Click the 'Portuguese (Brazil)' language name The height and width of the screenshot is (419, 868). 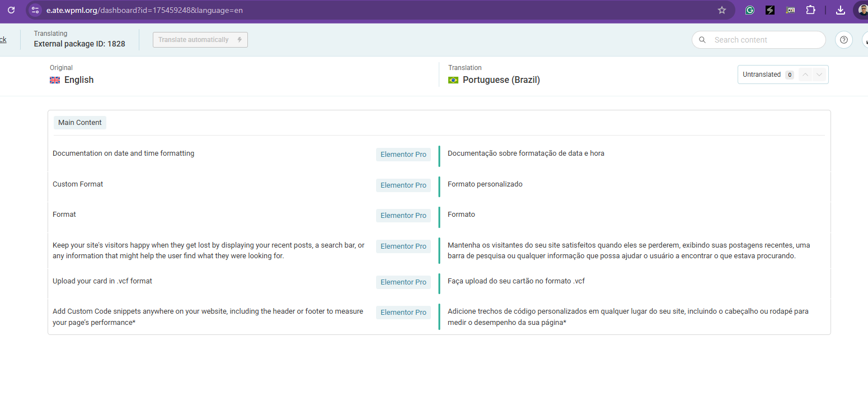[x=501, y=80]
